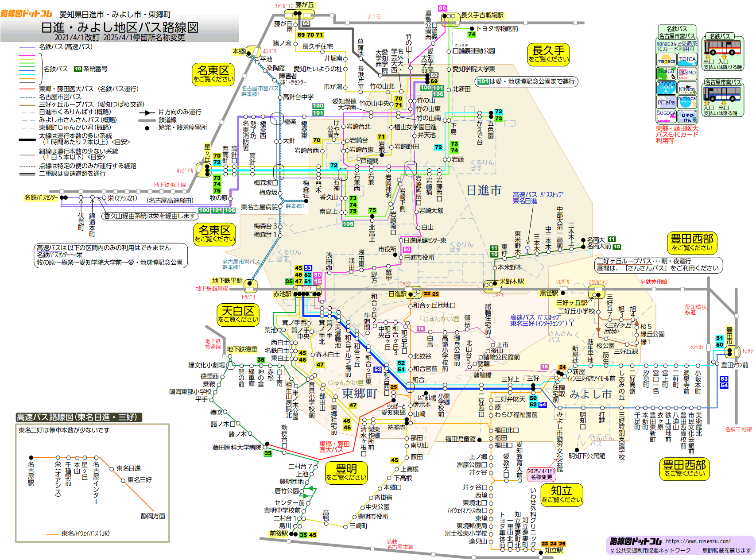Viewport: 756px width, 560px height.
Task: Click the 東名ハイウェイバス(JR) legend entry
Action: pos(85,533)
